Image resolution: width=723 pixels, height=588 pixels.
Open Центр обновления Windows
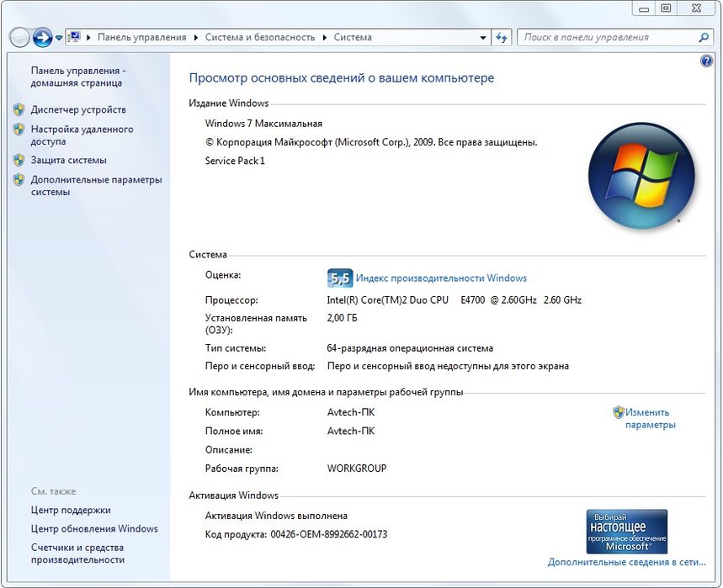[94, 528]
